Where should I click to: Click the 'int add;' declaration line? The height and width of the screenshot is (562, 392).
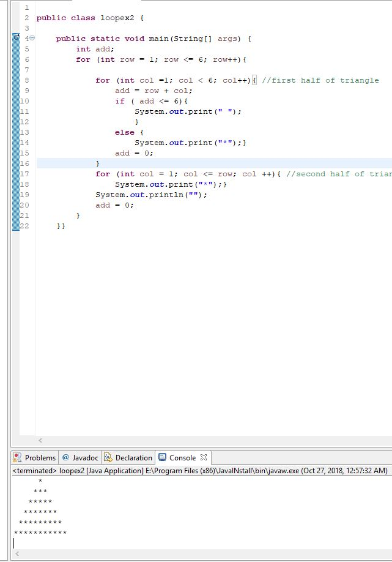95,49
